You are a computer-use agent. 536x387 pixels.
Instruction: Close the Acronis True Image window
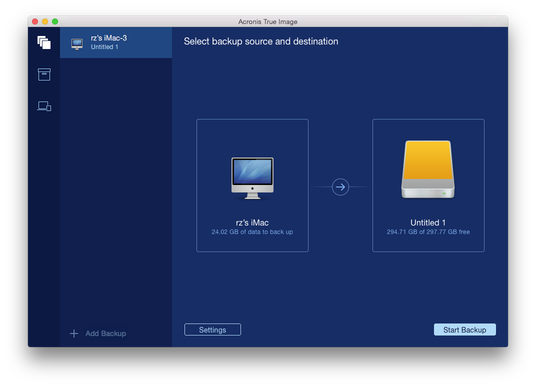[x=35, y=22]
